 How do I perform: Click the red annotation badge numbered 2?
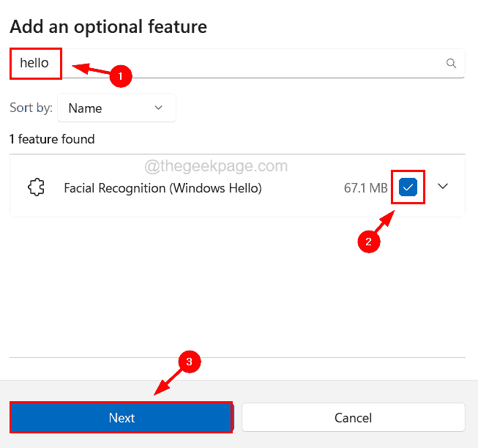pos(368,242)
